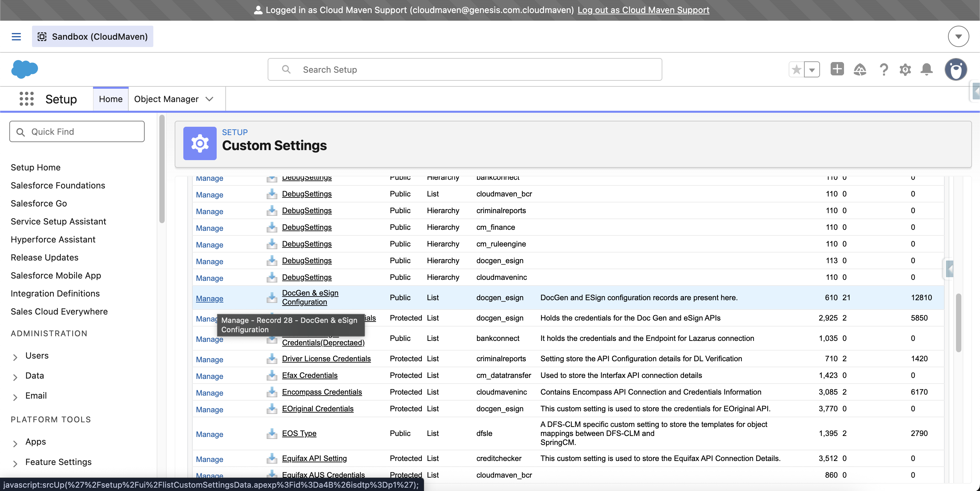The width and height of the screenshot is (980, 491).
Task: Click the utility panel arrow beside the table
Action: click(949, 270)
